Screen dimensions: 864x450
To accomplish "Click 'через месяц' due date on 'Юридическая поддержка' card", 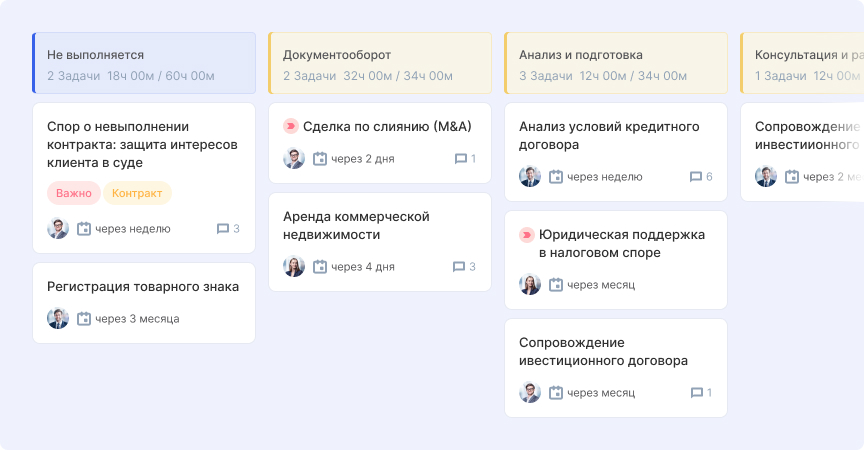I will [x=601, y=285].
